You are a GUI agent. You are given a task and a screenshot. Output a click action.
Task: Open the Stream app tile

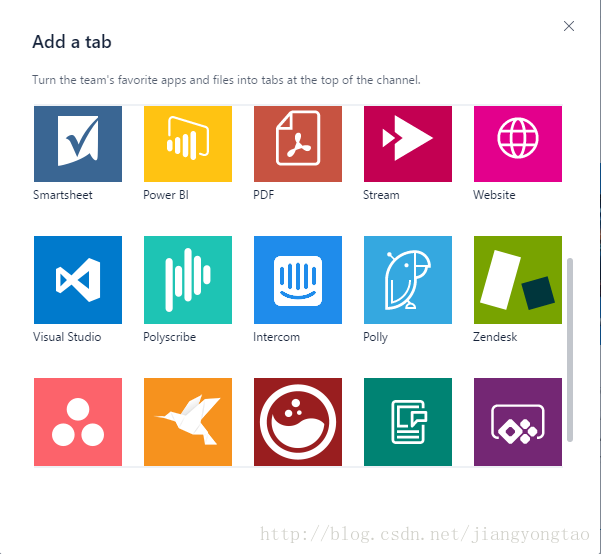408,144
